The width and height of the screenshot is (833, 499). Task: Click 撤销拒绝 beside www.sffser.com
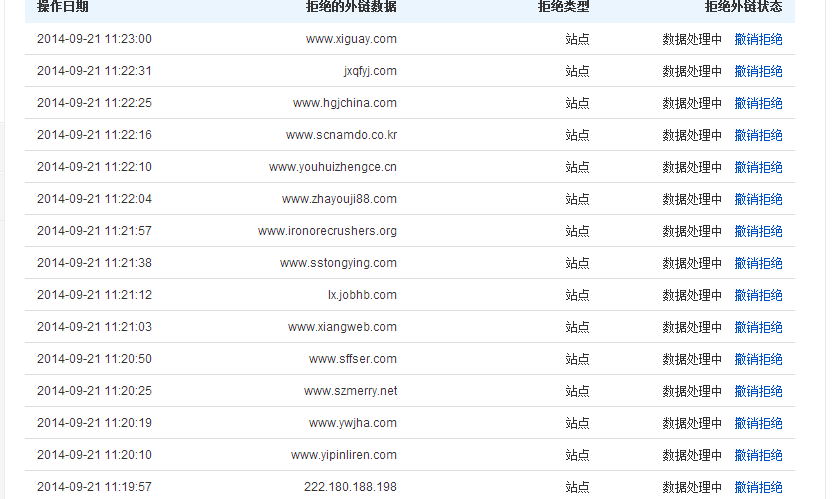758,359
